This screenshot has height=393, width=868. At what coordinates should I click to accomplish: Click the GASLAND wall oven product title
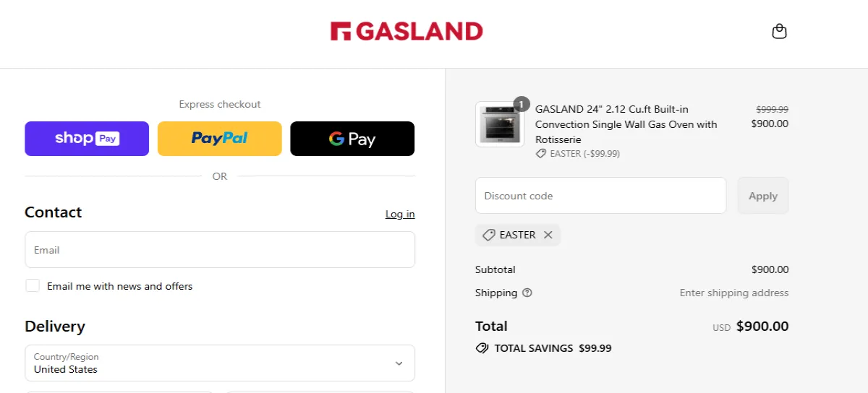point(626,124)
